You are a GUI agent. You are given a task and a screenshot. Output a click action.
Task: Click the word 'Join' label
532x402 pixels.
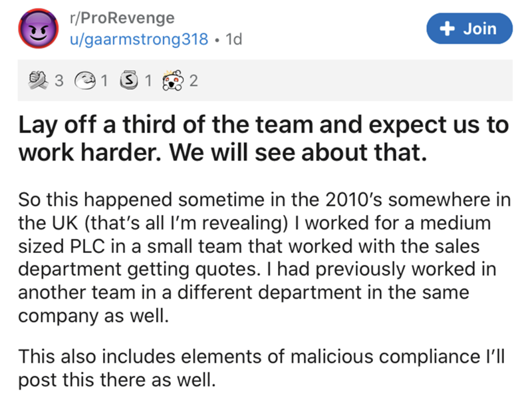click(x=479, y=29)
